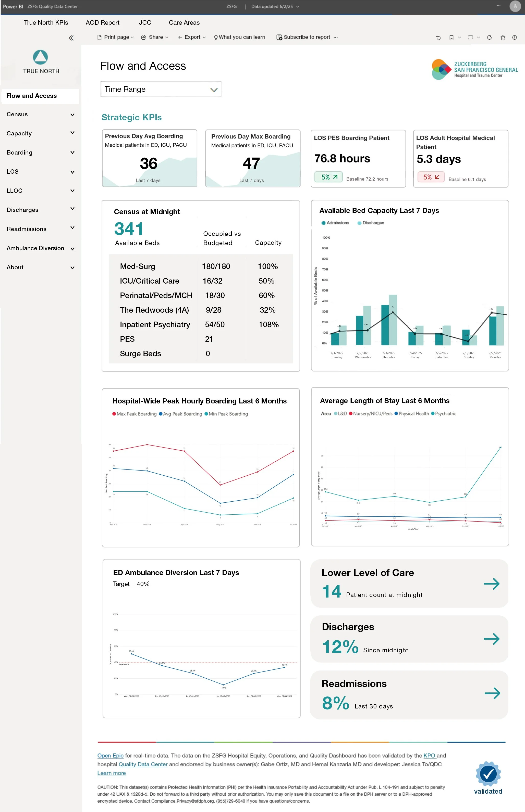Reset the report to default view

point(439,37)
